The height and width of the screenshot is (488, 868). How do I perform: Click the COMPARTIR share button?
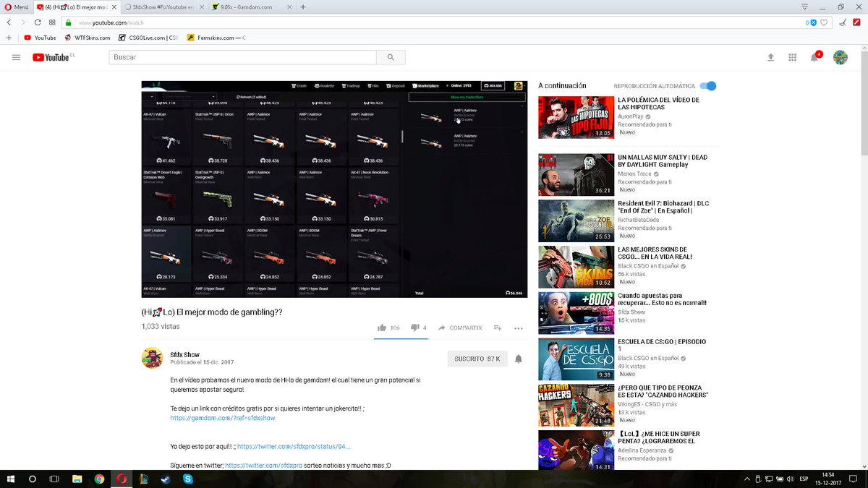click(x=460, y=328)
